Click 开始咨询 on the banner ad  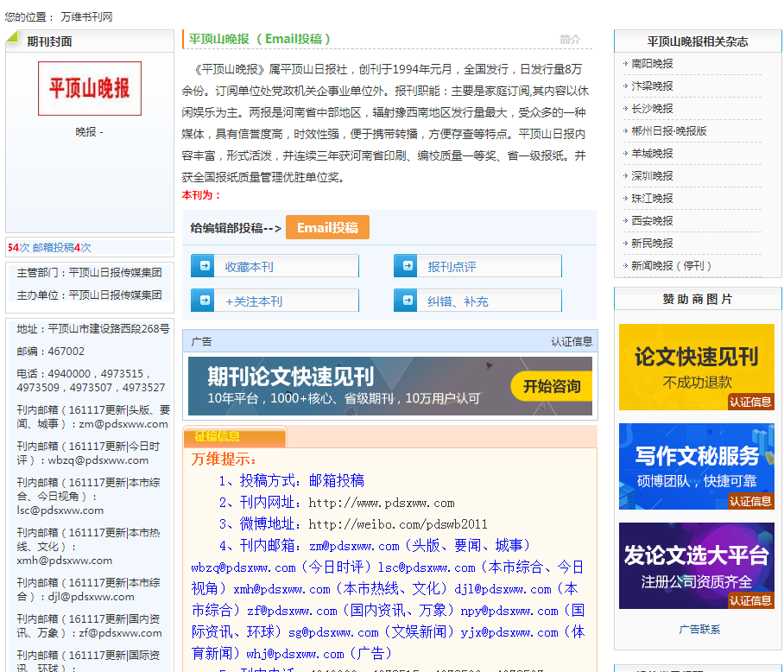click(x=551, y=386)
